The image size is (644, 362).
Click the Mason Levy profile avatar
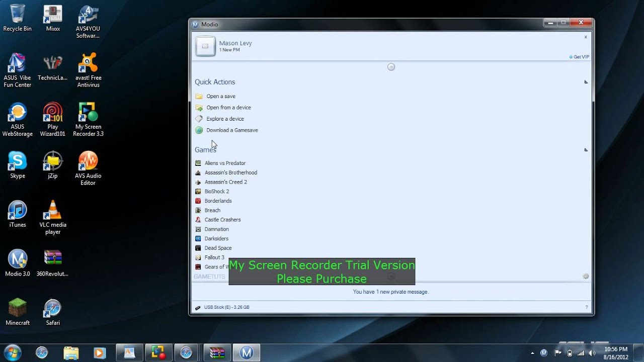coord(205,46)
